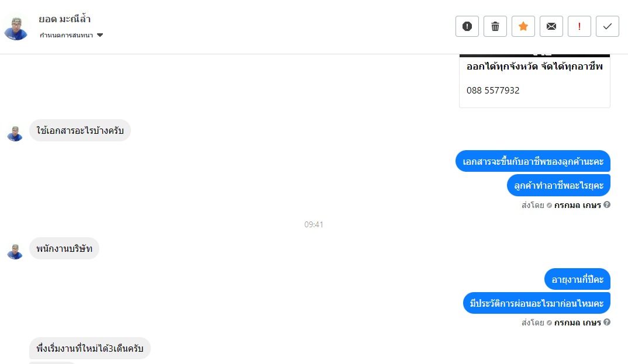This screenshot has height=364, width=628.
Task: Click first กรกมล เกษร sender name
Action: coord(578,205)
